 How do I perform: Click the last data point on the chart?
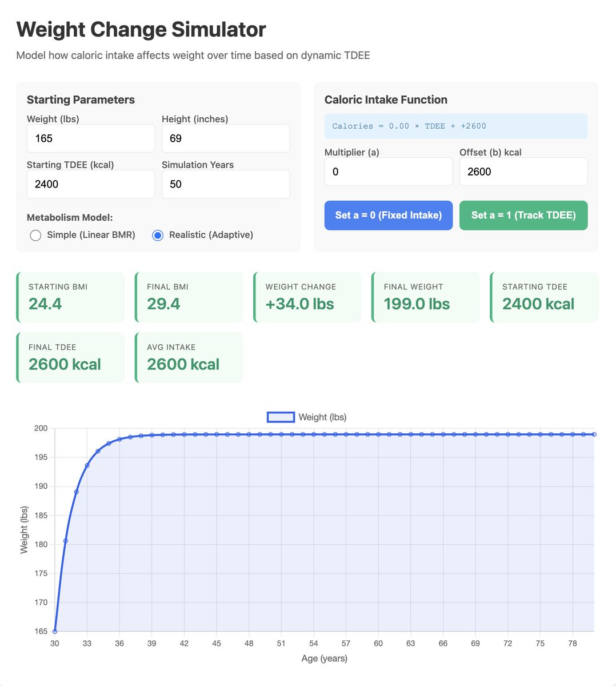(594, 434)
